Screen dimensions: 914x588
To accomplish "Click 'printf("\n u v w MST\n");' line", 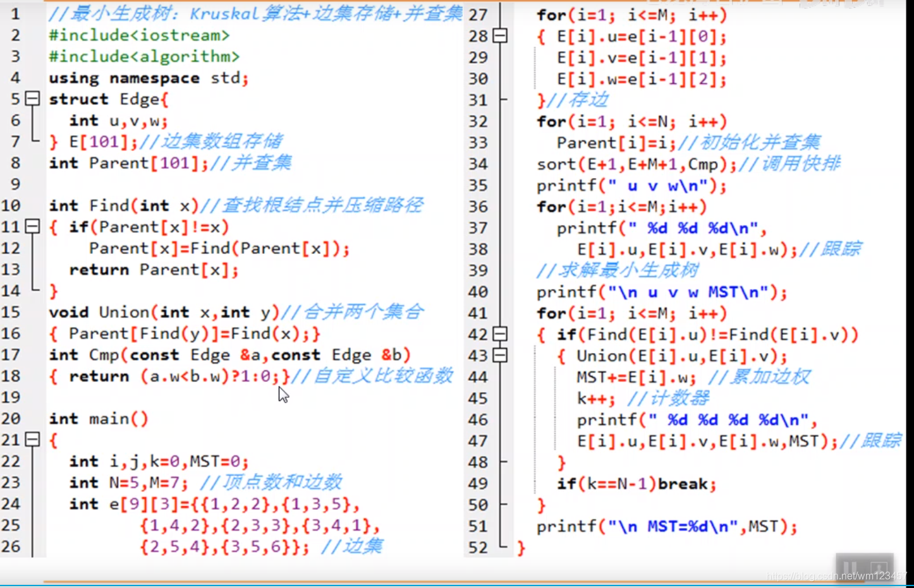I will click(x=662, y=292).
